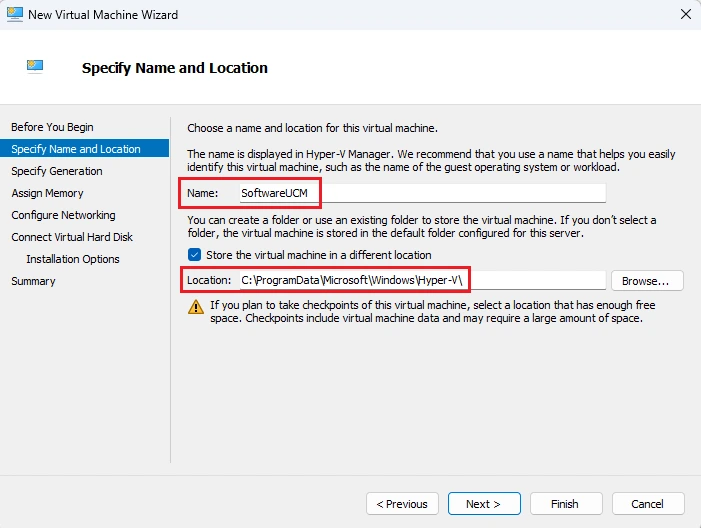
Task: Advance with the Next button
Action: [484, 504]
